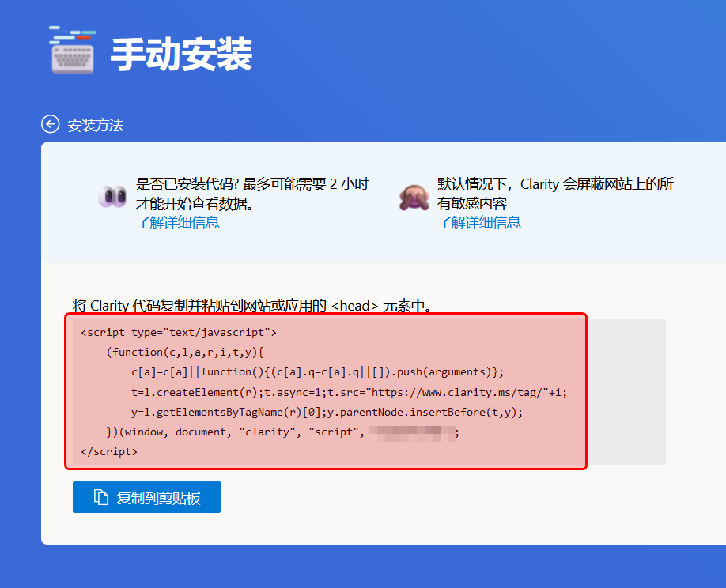Click the closing </script> tag line
726x588 pixels.
(109, 452)
